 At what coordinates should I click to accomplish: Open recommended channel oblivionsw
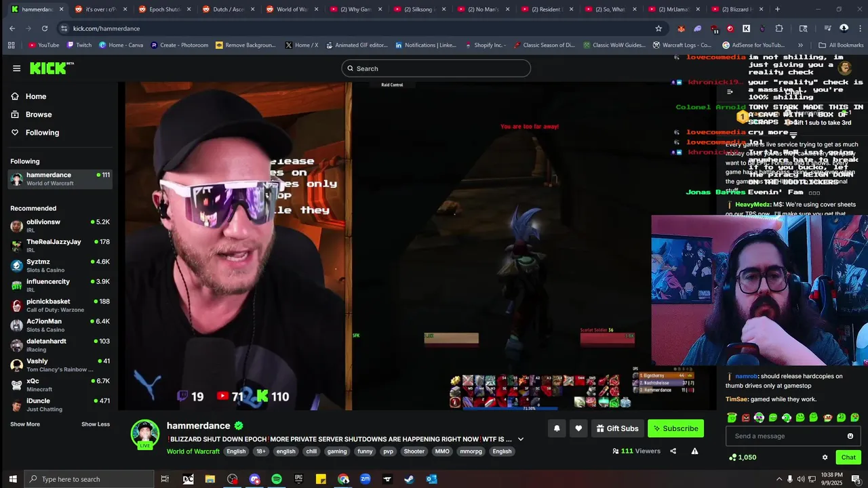(60, 226)
